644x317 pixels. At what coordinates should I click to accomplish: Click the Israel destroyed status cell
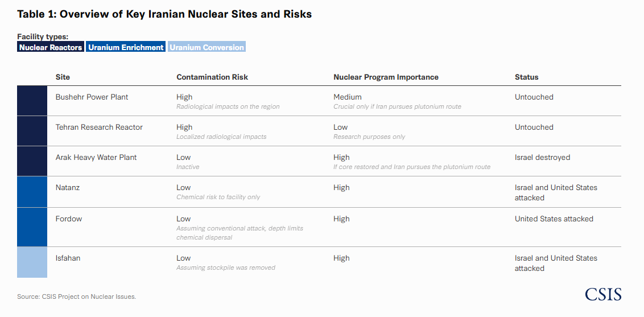[x=542, y=157]
